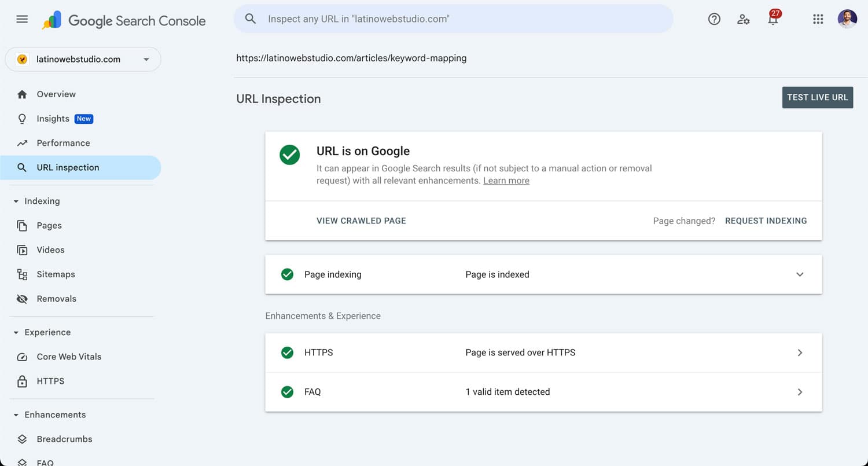Viewport: 868px width, 466px height.
Task: Open the Learn more link
Action: [x=506, y=181]
